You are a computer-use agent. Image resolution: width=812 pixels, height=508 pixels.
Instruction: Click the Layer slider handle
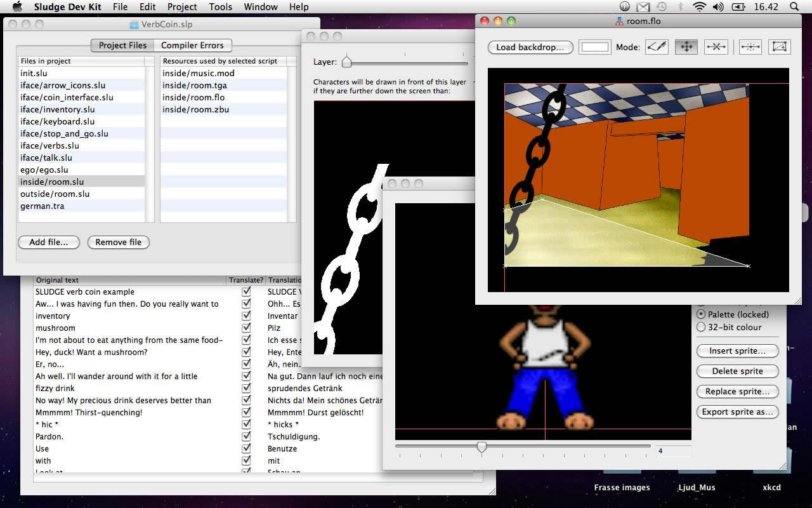(x=346, y=62)
